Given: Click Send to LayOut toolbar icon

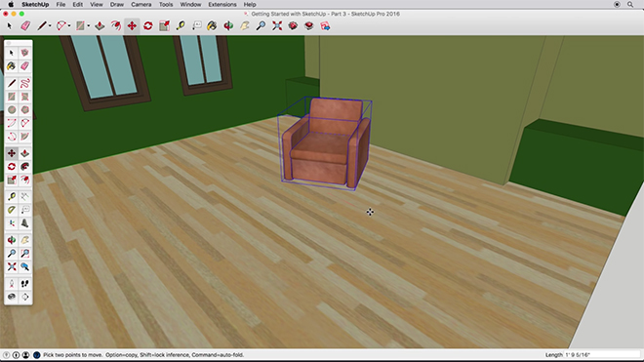Looking at the screenshot, I should coord(325,26).
